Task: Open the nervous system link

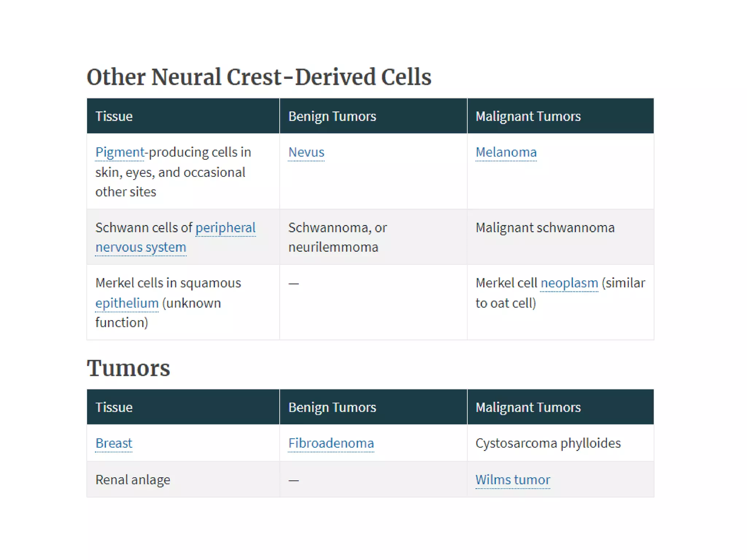Action: pyautogui.click(x=141, y=247)
